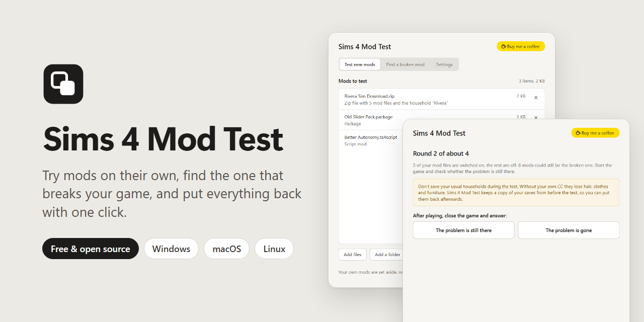Switch to the Find a broken mod tab

(x=406, y=64)
